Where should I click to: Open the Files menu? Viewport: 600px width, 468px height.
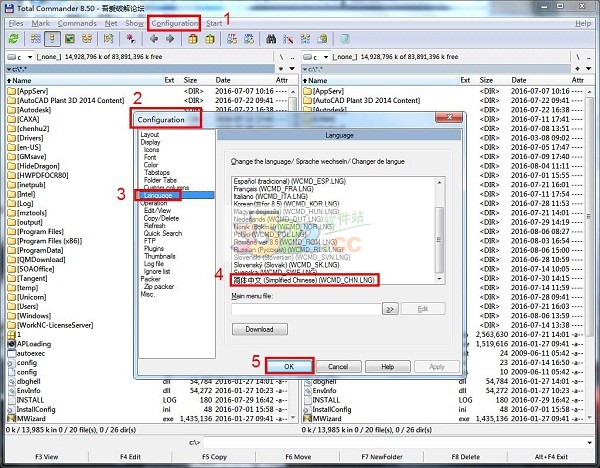click(x=16, y=23)
